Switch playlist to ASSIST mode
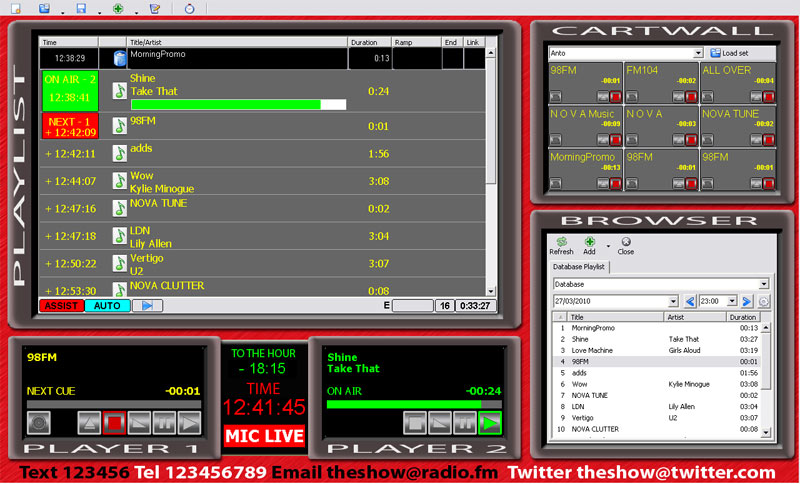The height and width of the screenshot is (484, 800). 62,305
